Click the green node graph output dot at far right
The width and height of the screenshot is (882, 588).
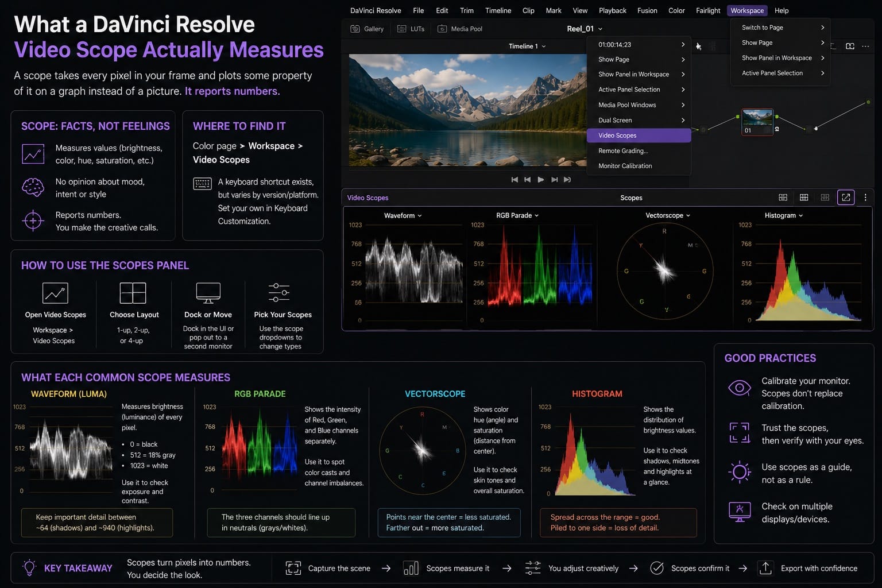(868, 102)
